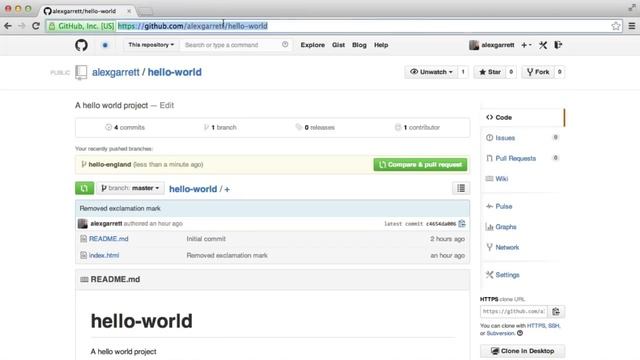Open This repository search scope dropdown

point(151,44)
